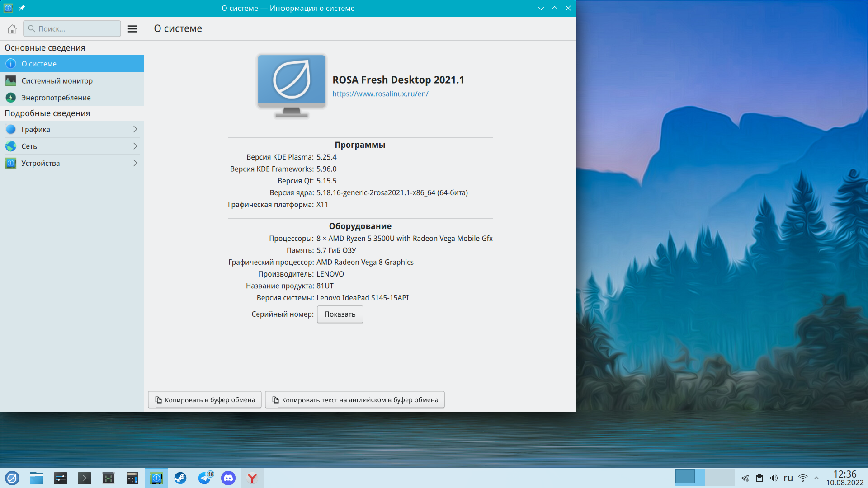Expand the Графика category
Image resolution: width=868 pixels, height=488 pixels.
click(72, 129)
